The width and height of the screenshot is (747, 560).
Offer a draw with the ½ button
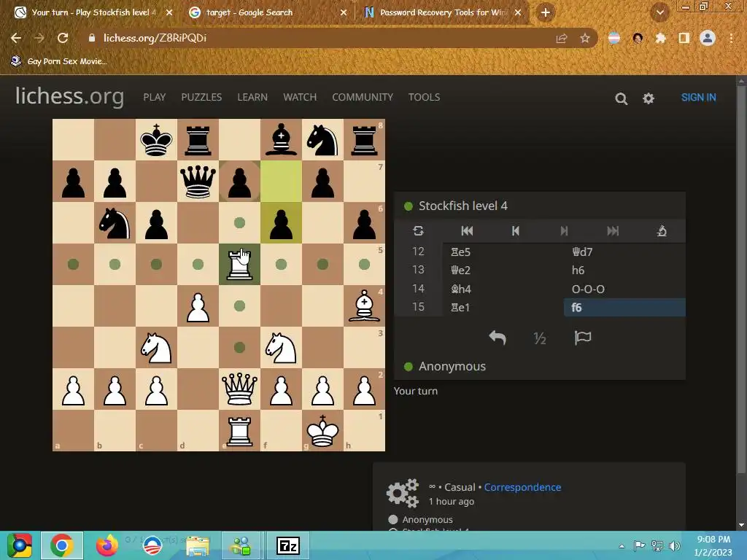point(540,338)
